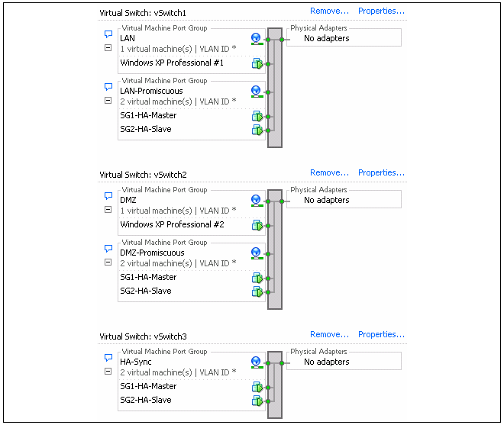The width and height of the screenshot is (504, 425).
Task: Collapse the HA-Sync port group
Action: click(x=108, y=372)
